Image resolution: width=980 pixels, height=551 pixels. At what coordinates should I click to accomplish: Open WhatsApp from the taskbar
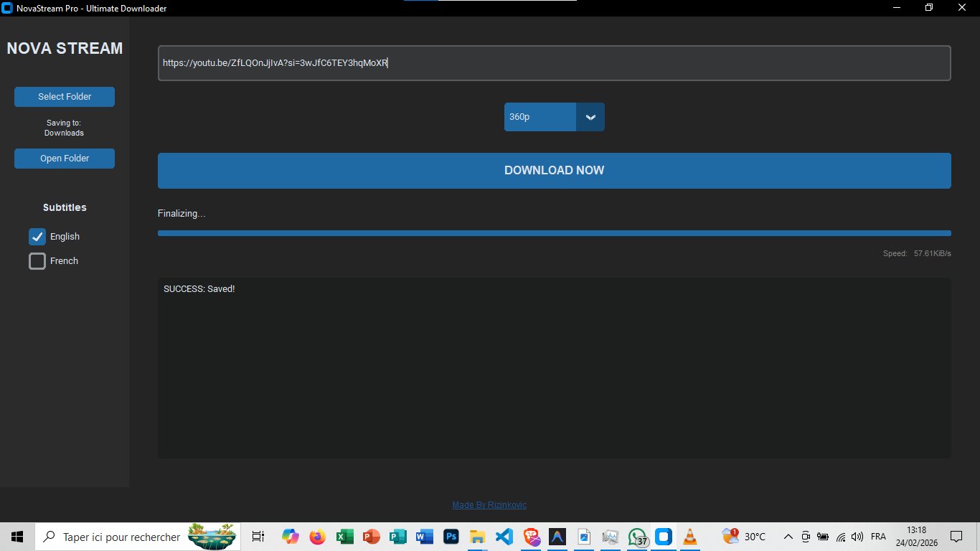[x=637, y=537]
